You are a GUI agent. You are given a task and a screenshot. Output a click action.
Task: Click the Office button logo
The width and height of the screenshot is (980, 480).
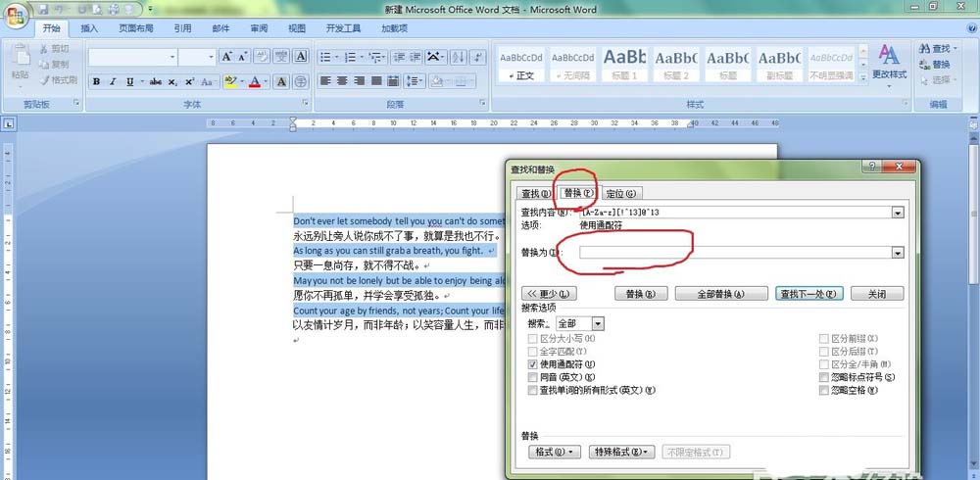click(x=16, y=16)
